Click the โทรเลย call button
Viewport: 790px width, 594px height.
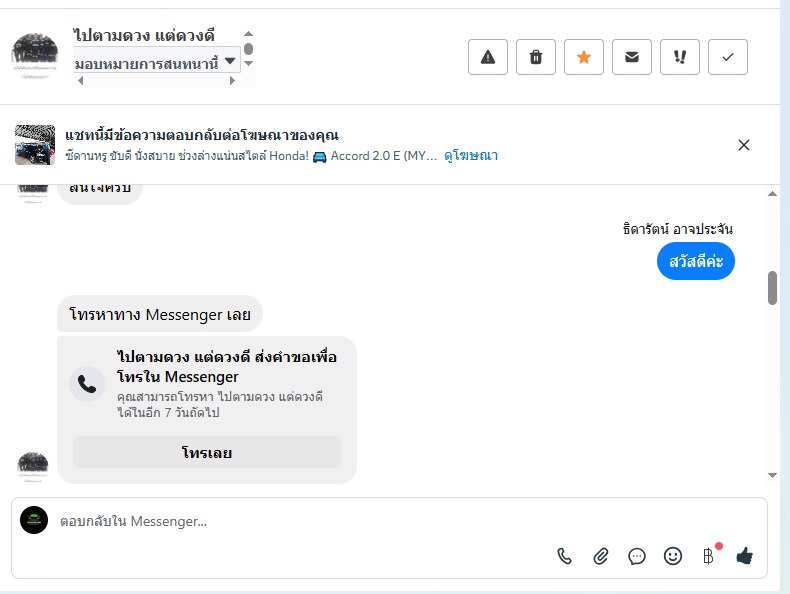click(207, 452)
